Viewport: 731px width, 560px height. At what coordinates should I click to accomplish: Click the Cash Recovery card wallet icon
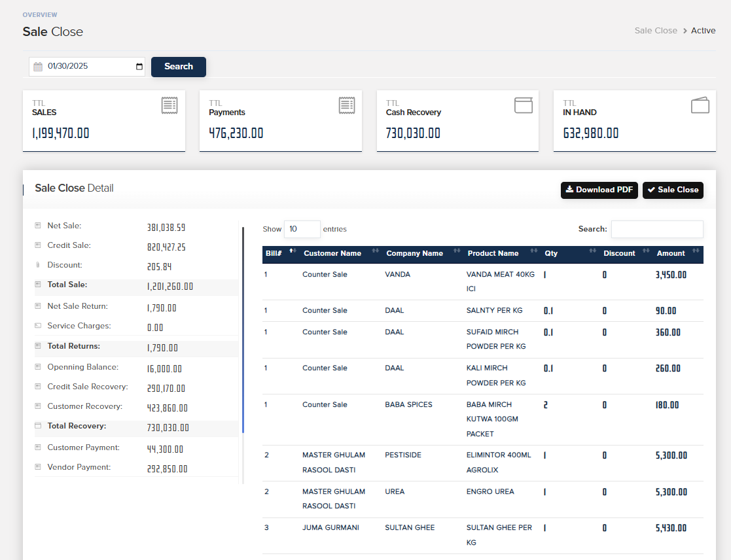point(523,105)
